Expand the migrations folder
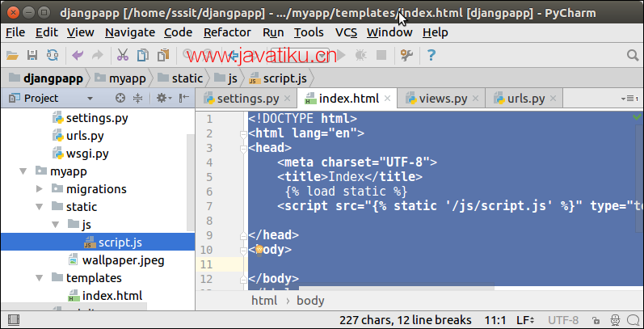This screenshot has height=329, width=644. point(40,188)
